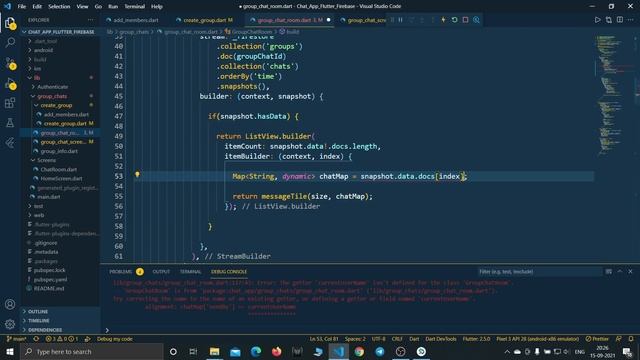
Task: Pause the debug session
Action: point(400,20)
